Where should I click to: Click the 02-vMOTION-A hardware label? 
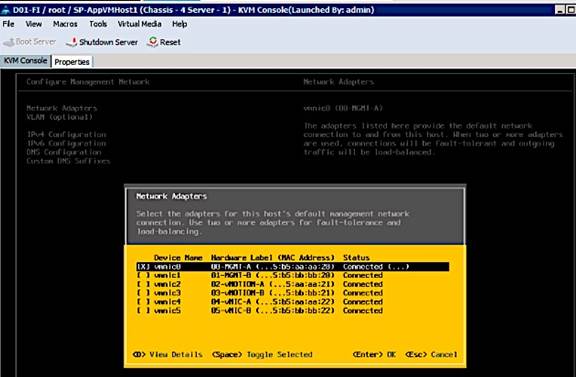click(x=237, y=284)
